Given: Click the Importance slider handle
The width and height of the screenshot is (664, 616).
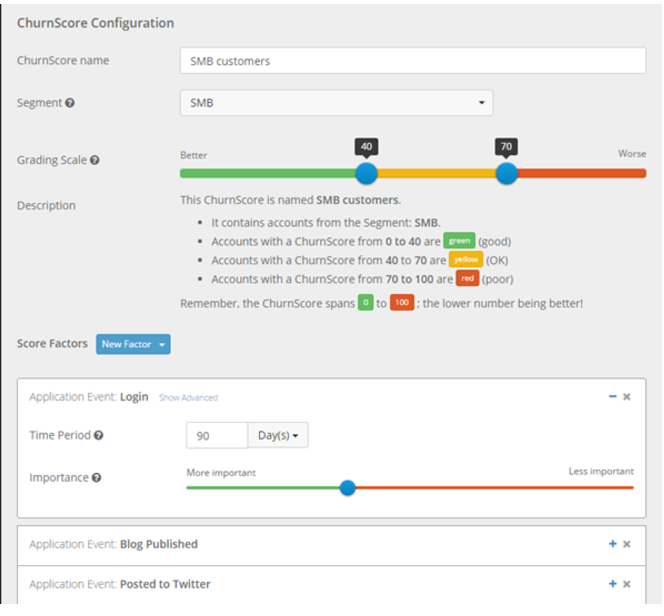Looking at the screenshot, I should pyautogui.click(x=347, y=488).
